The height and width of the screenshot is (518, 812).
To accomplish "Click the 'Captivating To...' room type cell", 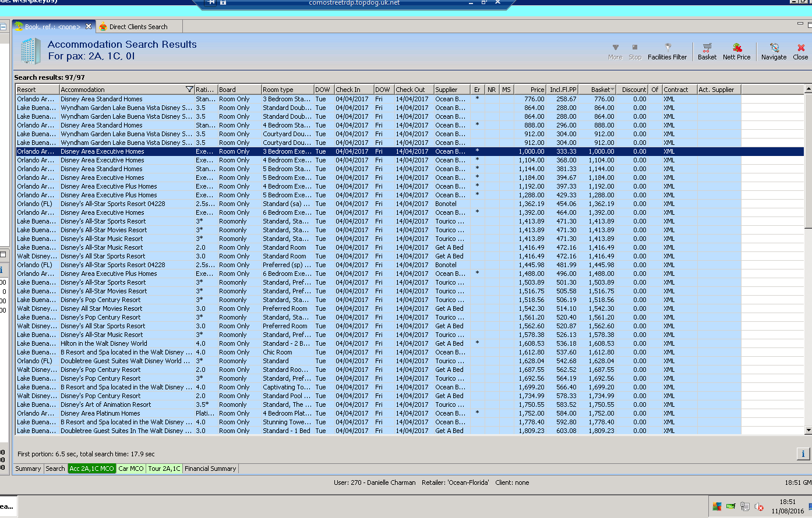I will 287,387.
